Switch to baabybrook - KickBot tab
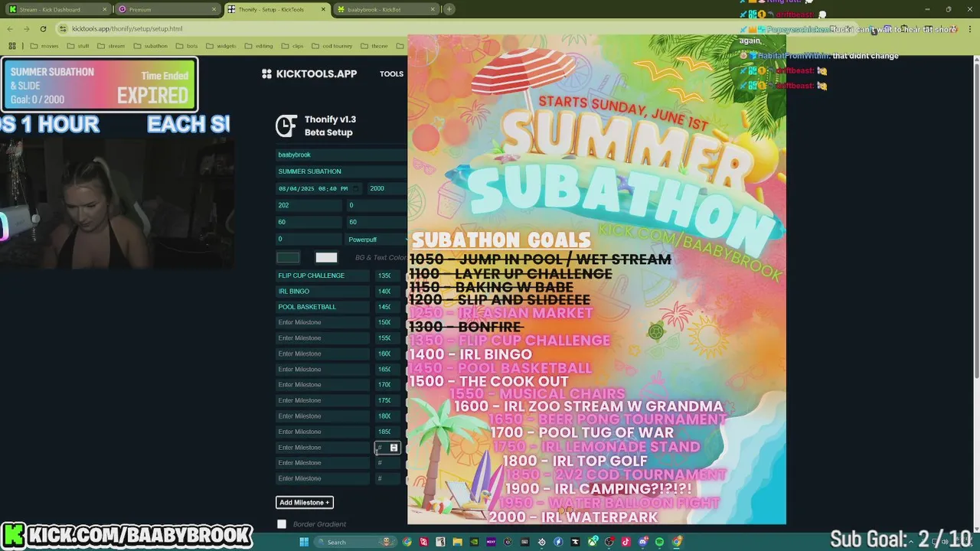 387,9
